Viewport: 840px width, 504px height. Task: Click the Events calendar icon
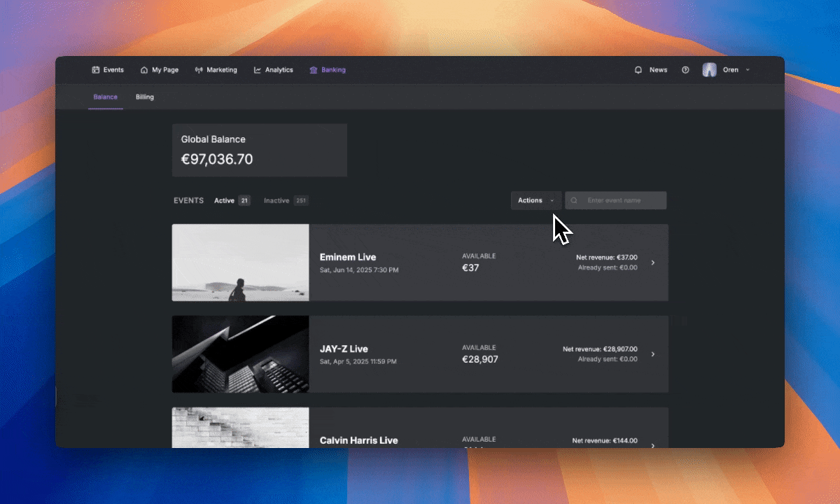coord(96,70)
